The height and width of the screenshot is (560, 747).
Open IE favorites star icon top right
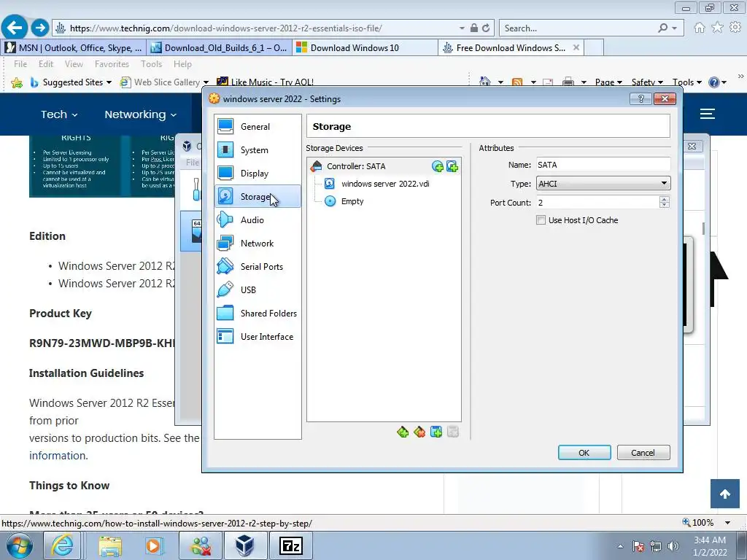click(717, 28)
